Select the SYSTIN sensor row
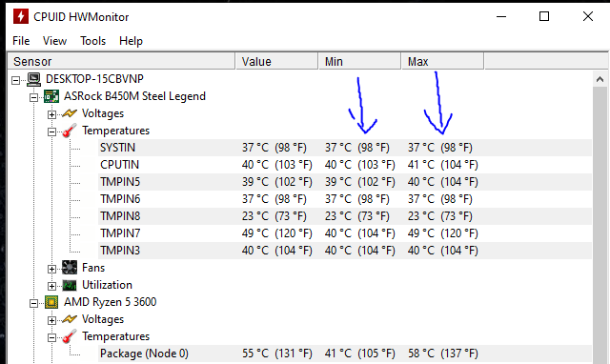The image size is (610, 364). (x=345, y=148)
